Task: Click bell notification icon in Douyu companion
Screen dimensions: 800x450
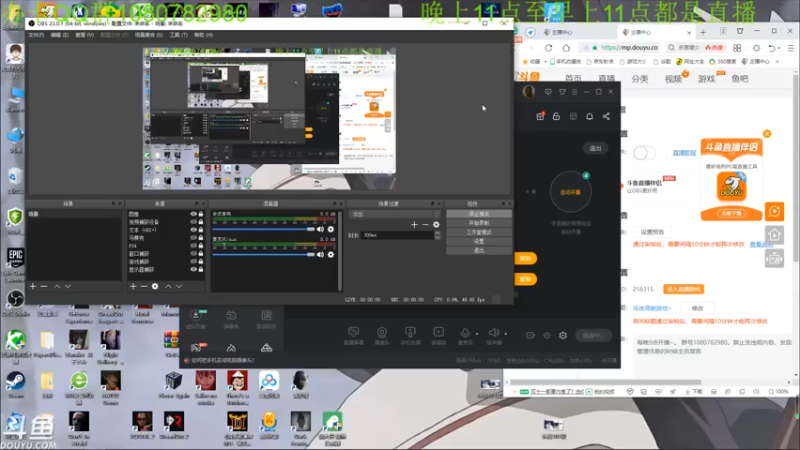Action: pos(589,116)
